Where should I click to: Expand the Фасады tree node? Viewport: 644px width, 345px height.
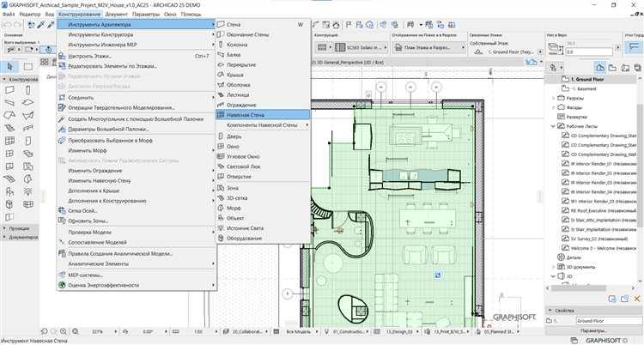click(553, 107)
